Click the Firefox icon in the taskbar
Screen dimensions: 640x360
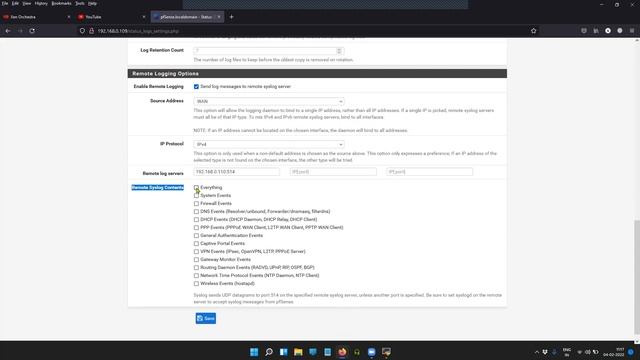point(342,352)
